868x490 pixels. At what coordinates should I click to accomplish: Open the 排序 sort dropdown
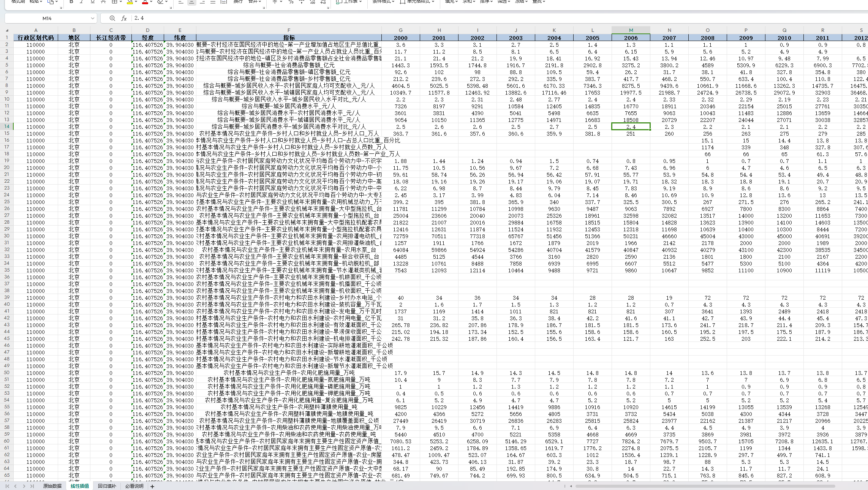click(x=486, y=2)
